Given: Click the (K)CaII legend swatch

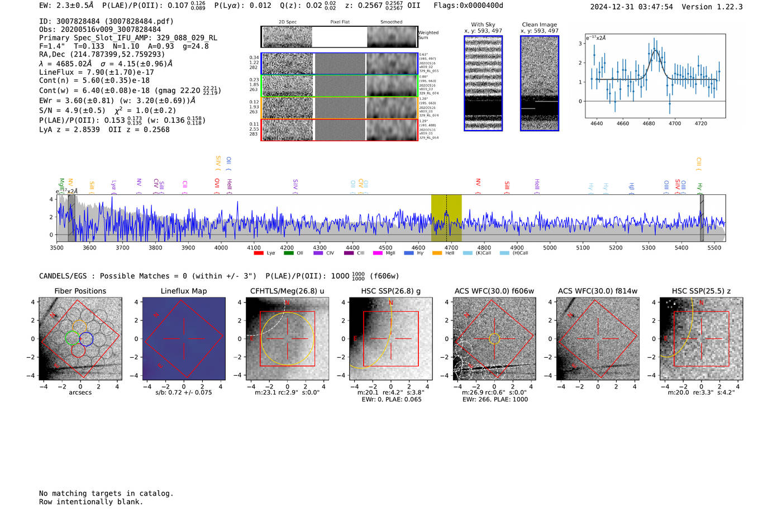Looking at the screenshot, I should coord(468,253).
